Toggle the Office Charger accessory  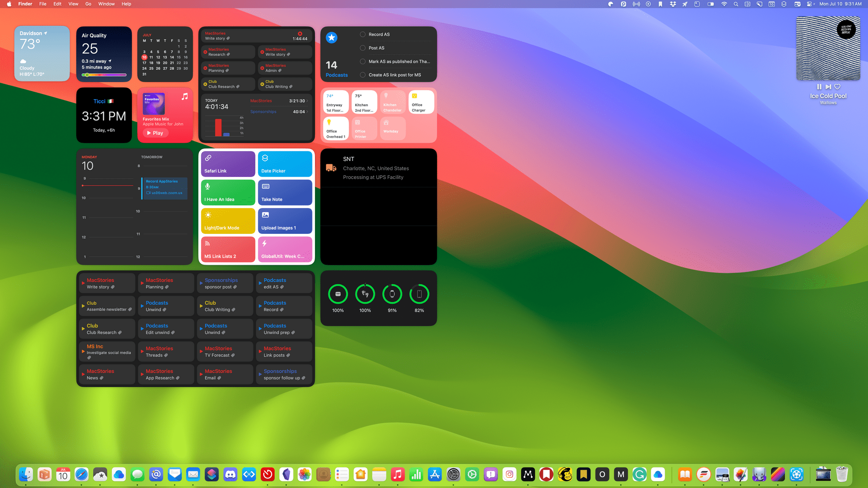click(421, 102)
